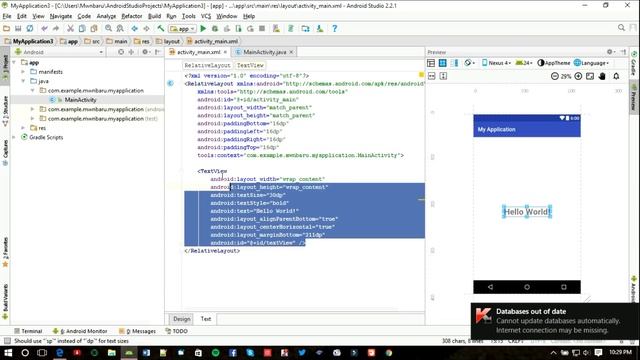The image size is (640, 360).
Task: Open the VCS menu
Action: (x=206, y=16)
